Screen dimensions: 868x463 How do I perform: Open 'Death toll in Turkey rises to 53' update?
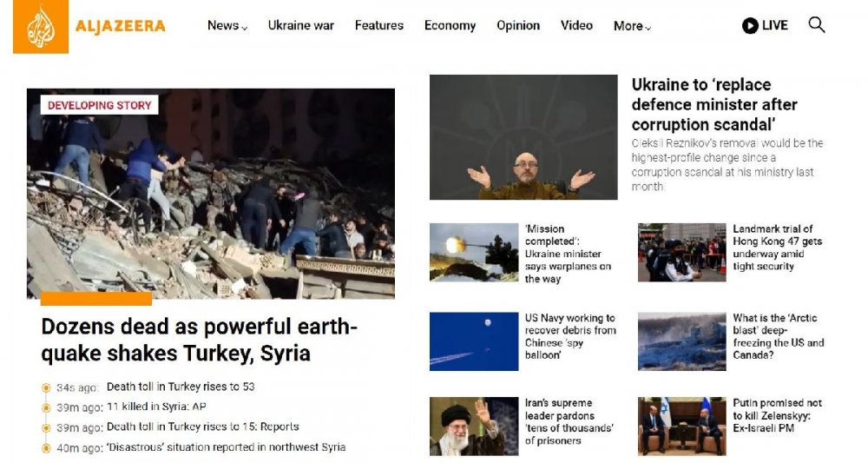point(180,387)
